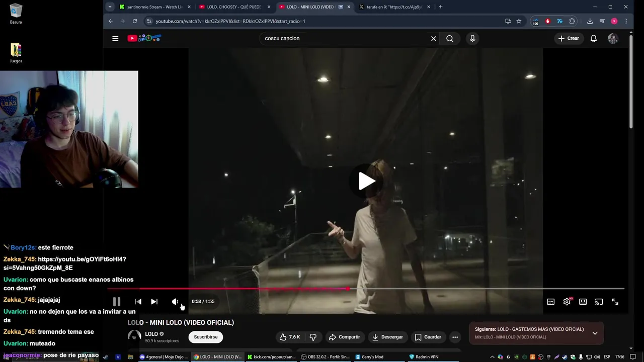The width and height of the screenshot is (644, 362).
Task: Start voice search with the microphone
Action: pyautogui.click(x=472, y=38)
